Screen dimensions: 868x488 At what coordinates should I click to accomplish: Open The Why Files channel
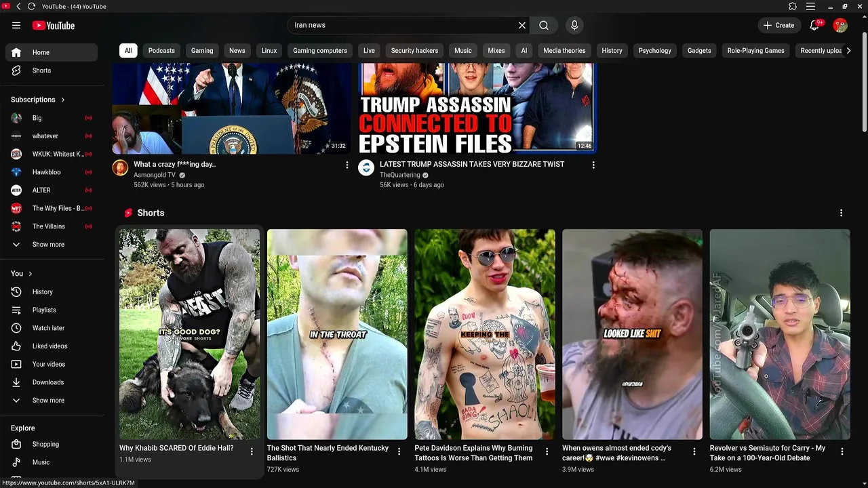[x=52, y=208]
